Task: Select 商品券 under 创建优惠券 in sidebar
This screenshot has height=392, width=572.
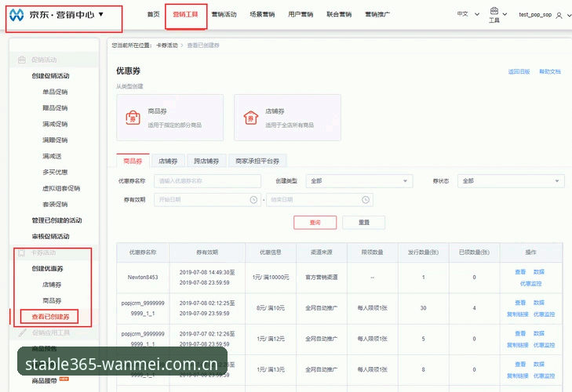Action: tap(52, 300)
